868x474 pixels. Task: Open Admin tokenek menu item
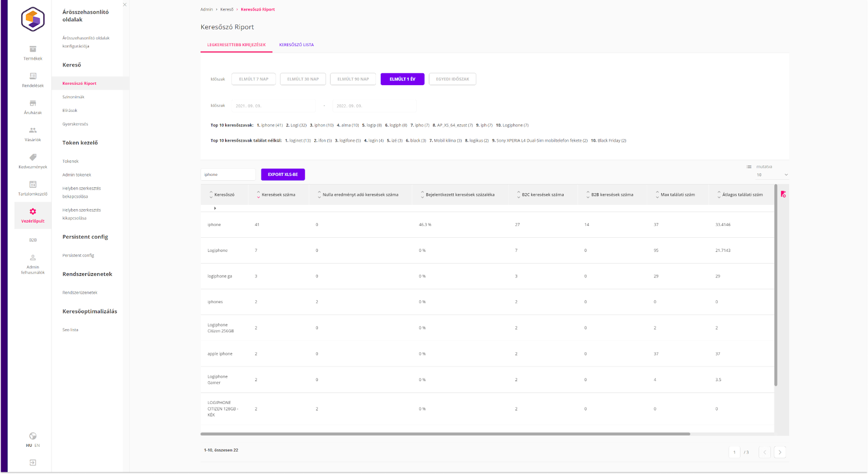point(76,175)
